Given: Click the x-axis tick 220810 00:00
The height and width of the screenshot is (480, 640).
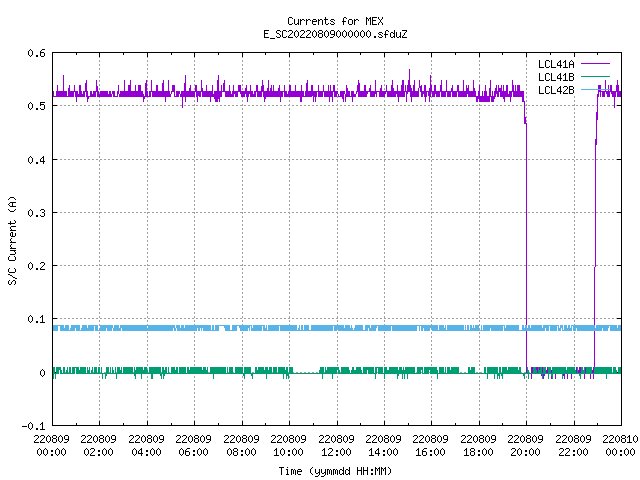Looking at the screenshot, I should tap(620, 445).
